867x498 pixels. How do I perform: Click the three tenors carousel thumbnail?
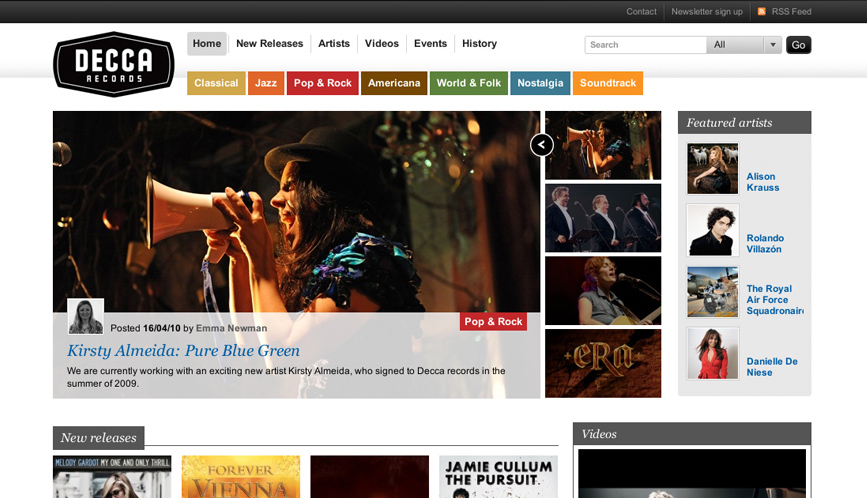point(603,218)
